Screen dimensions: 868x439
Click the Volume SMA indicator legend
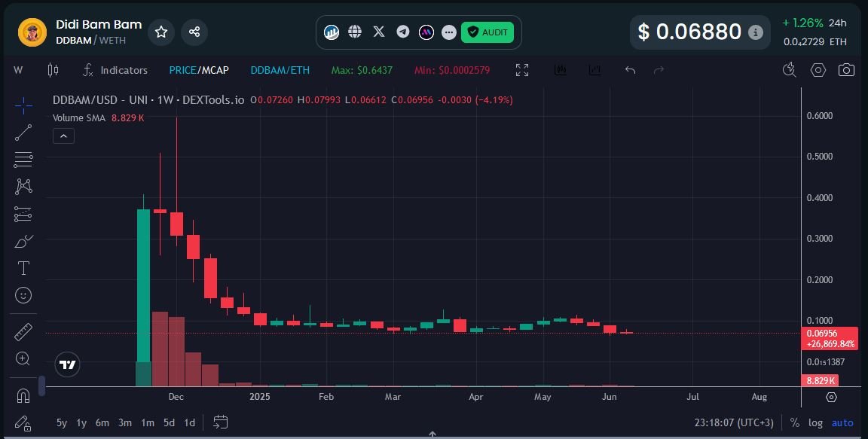[x=99, y=117]
